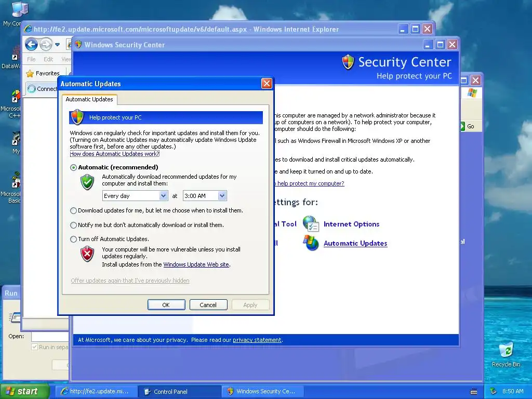Click Windows Security Center title bar shield
This screenshot has width=532, height=399.
pyautogui.click(x=78, y=45)
